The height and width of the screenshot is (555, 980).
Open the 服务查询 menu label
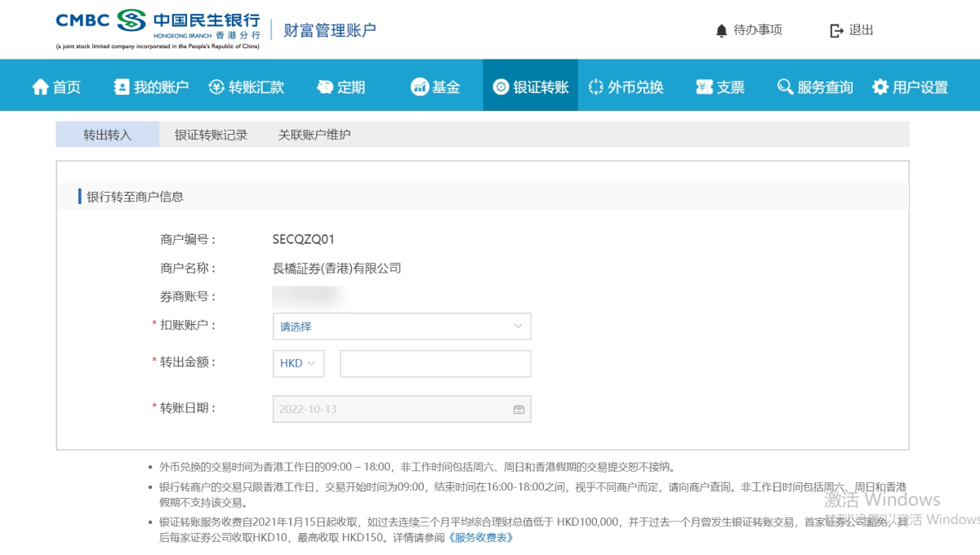click(825, 87)
